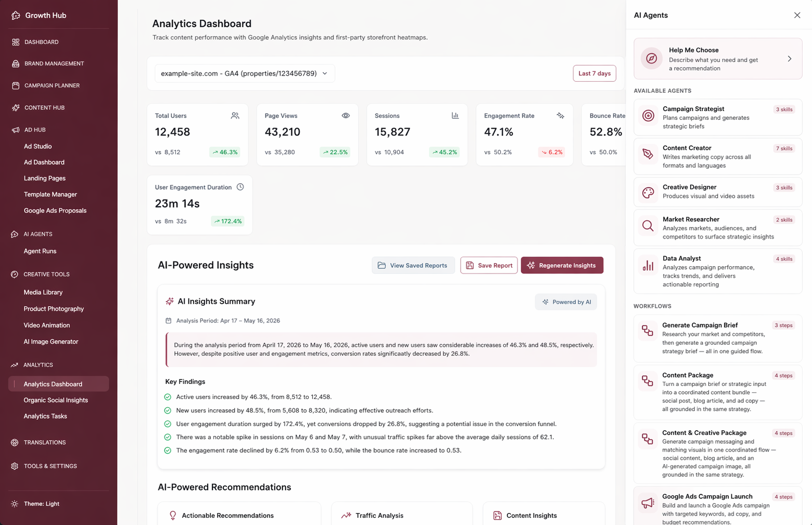Click the Actionable Recommendations lightbulb icon

pyautogui.click(x=173, y=516)
